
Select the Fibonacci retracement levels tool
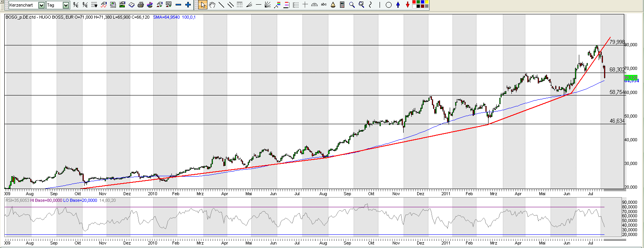pyautogui.click(x=287, y=5)
